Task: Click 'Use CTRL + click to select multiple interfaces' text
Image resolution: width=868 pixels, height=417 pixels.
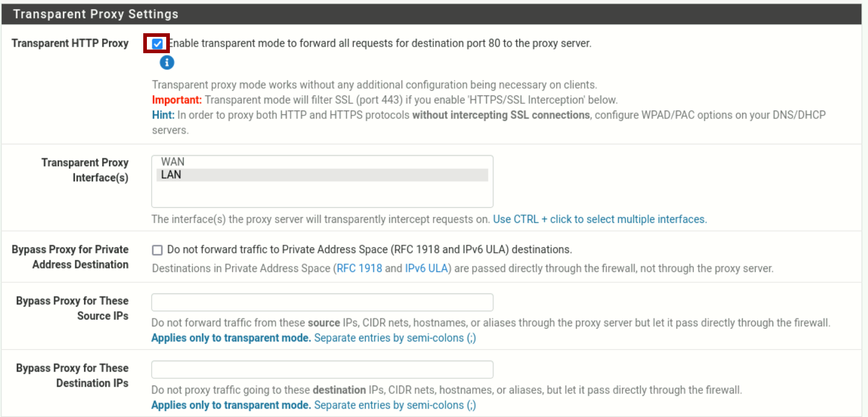Action: [600, 219]
